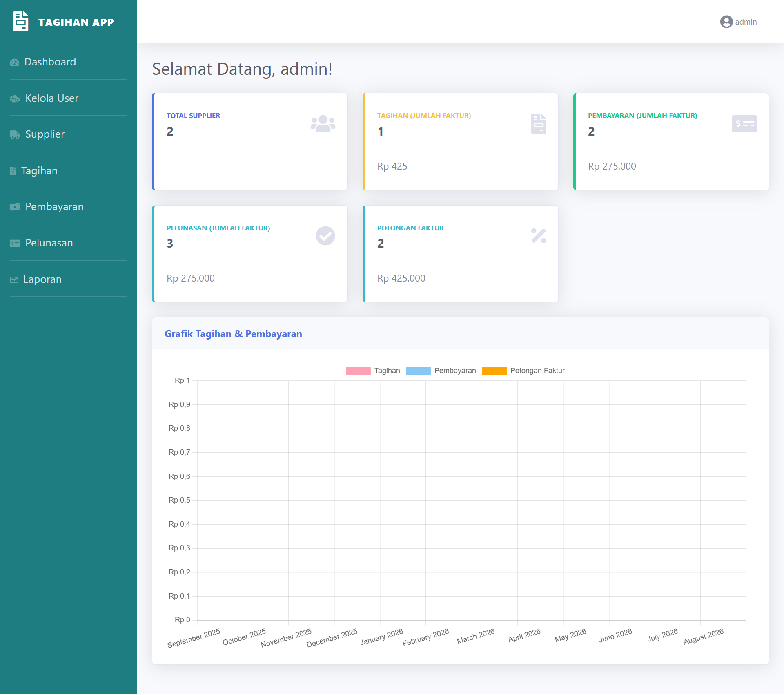Click the Total Supplier people icon
The image size is (784, 695).
[x=323, y=124]
